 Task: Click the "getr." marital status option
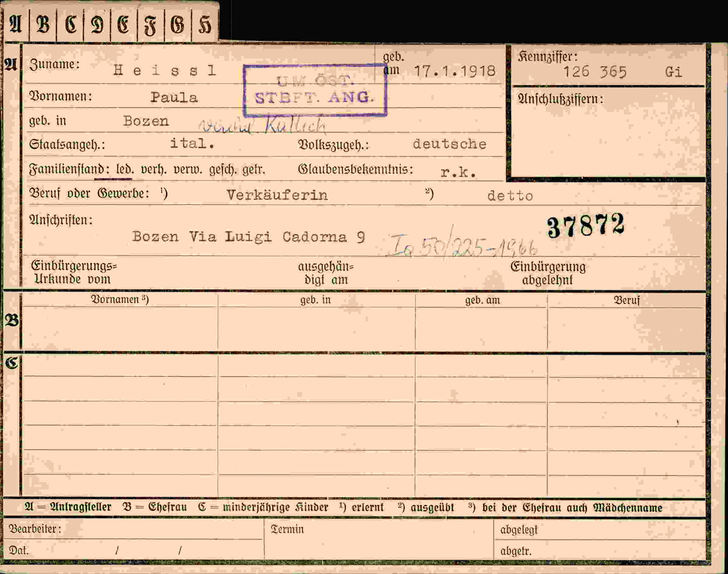point(253,170)
